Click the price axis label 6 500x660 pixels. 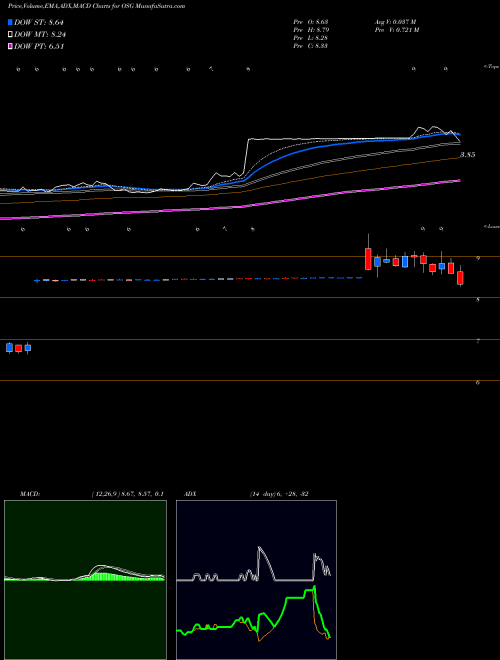(478, 382)
